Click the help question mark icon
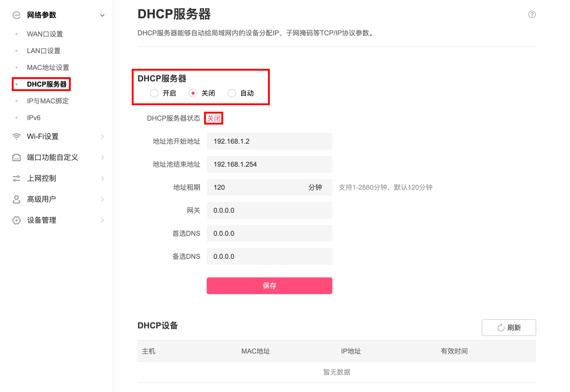This screenshot has width=570, height=392. [532, 14]
